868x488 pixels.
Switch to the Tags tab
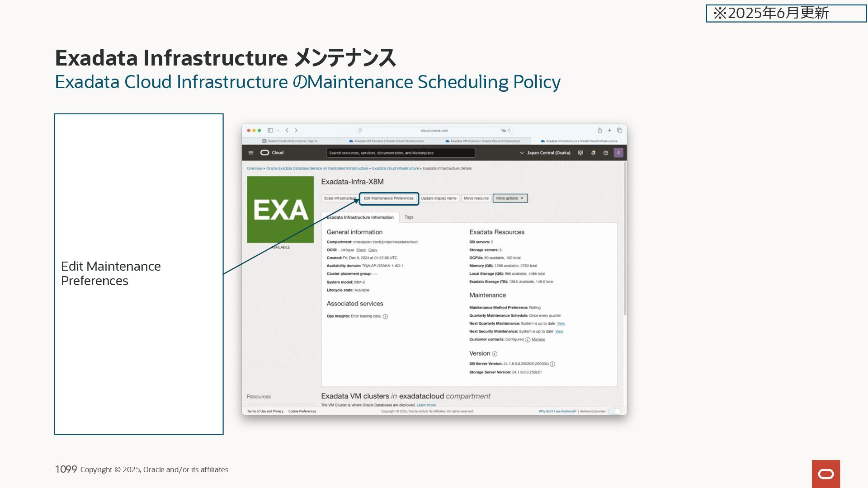click(409, 217)
